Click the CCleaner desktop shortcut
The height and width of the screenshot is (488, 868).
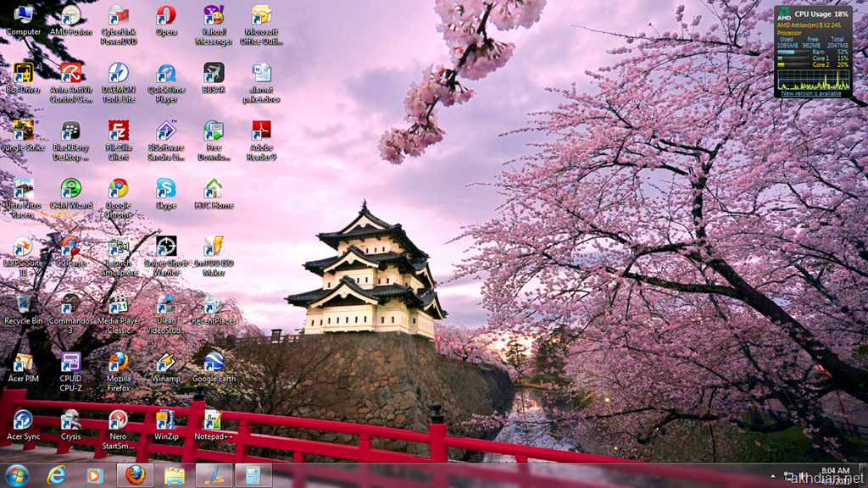[x=71, y=247]
